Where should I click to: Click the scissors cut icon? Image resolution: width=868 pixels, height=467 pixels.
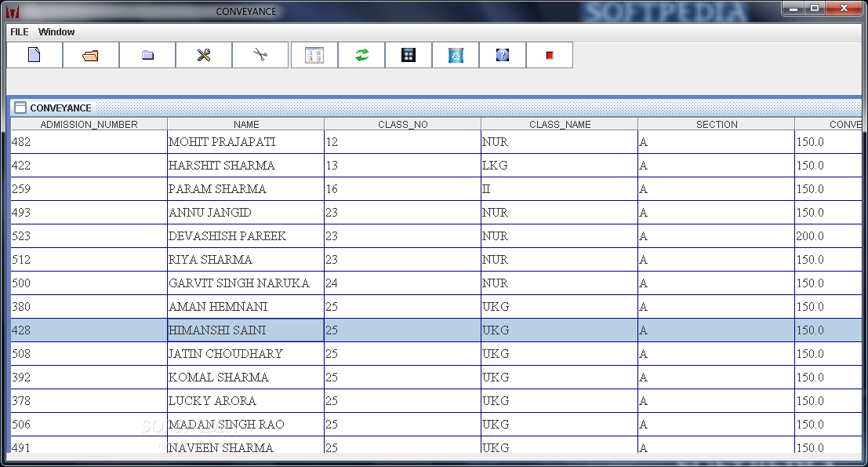[x=260, y=55]
